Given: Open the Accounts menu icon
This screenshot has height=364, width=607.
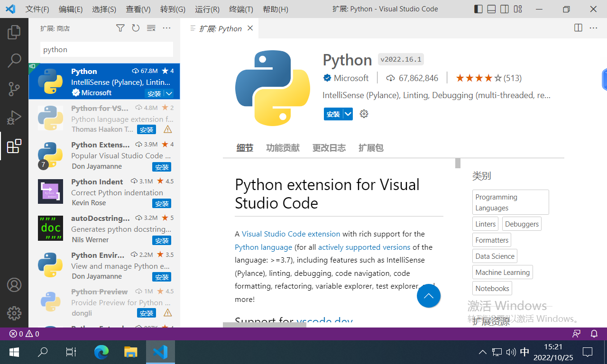Looking at the screenshot, I should tap(14, 285).
